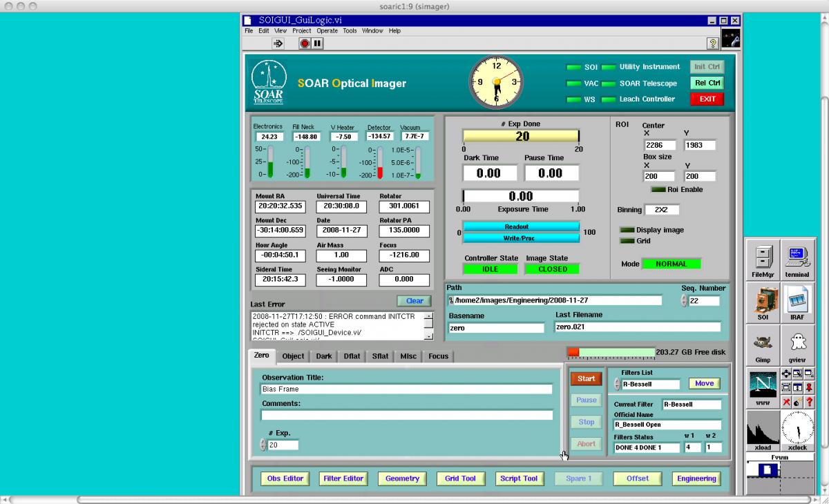Click the red pushpin icon
Image resolution: width=829 pixels, height=504 pixels.
tap(809, 388)
